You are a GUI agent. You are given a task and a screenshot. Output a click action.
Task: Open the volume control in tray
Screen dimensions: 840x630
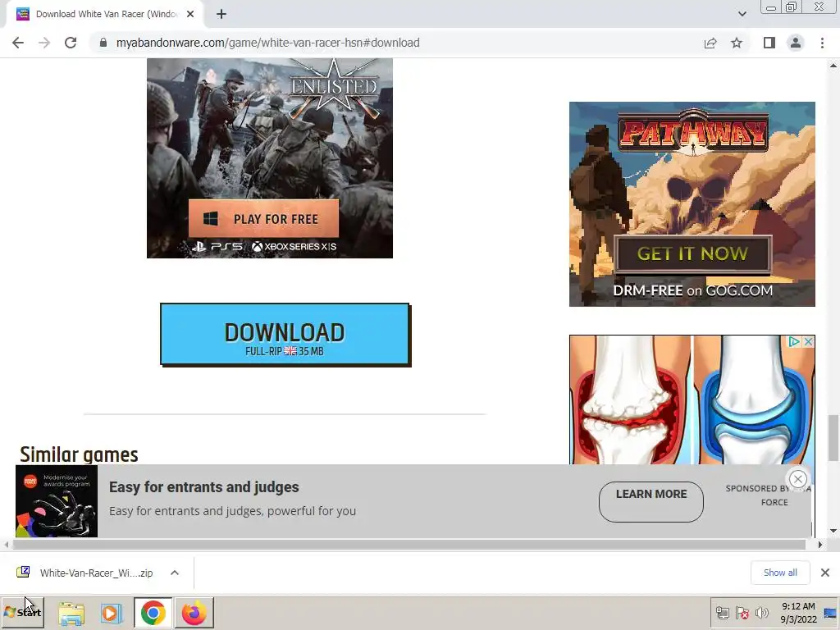coord(761,613)
